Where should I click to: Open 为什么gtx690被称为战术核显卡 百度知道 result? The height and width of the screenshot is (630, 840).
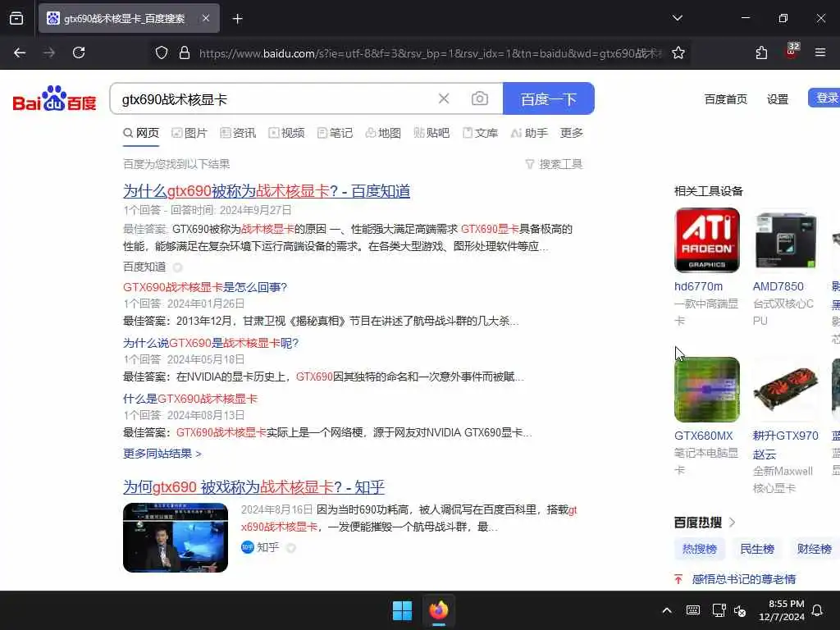(x=267, y=191)
